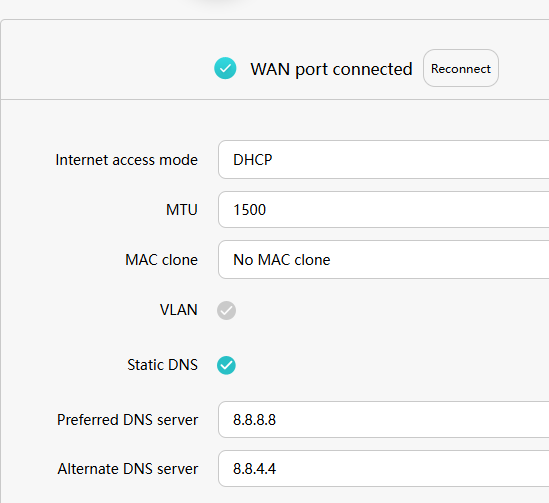Click the MTU label
Image resolution: width=549 pixels, height=503 pixels.
(x=182, y=210)
